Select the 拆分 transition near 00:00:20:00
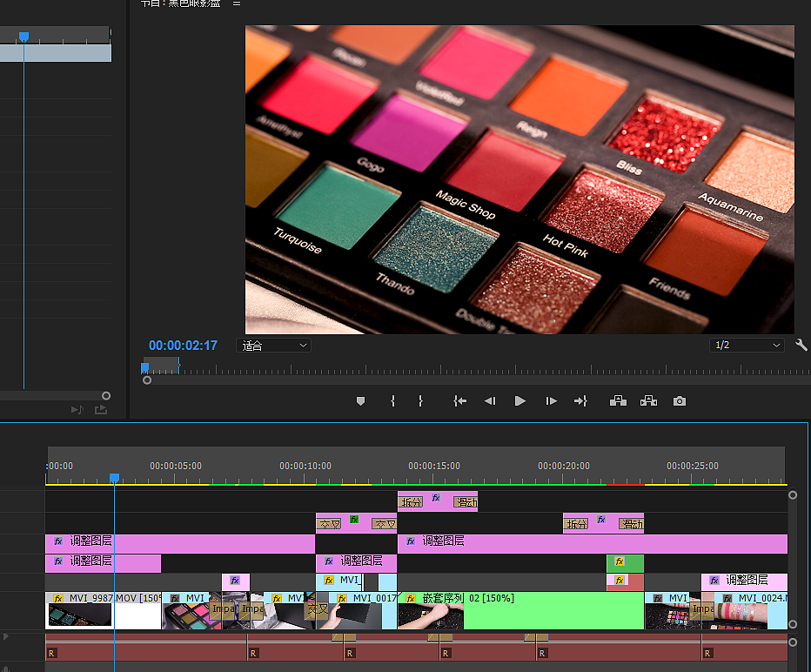The height and width of the screenshot is (672, 811). pos(576,524)
